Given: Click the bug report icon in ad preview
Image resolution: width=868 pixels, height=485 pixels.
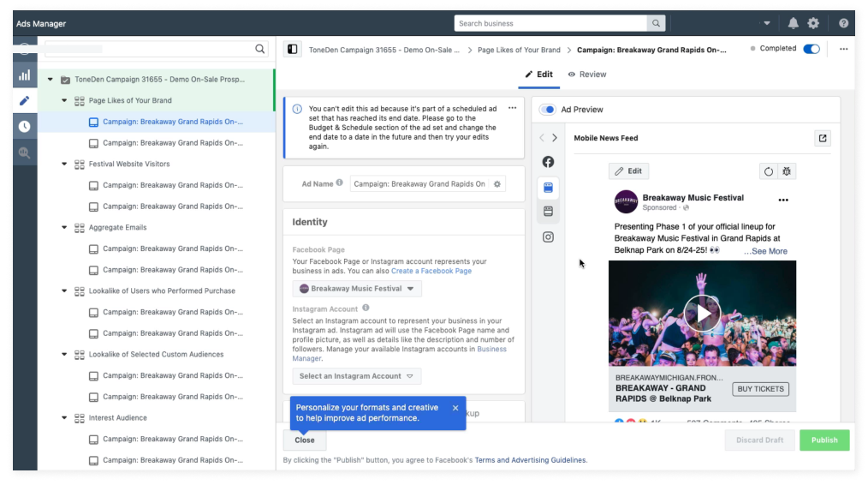Looking at the screenshot, I should [787, 171].
